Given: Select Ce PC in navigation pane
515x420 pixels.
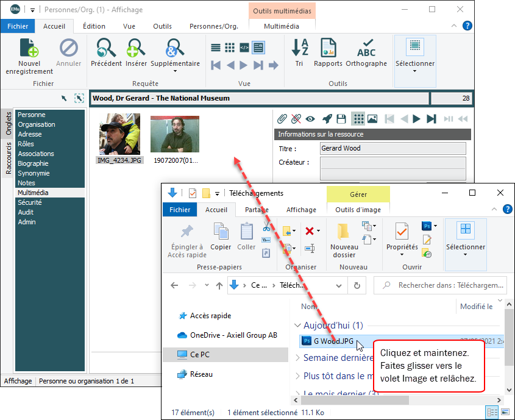Looking at the screenshot, I should coord(199,354).
